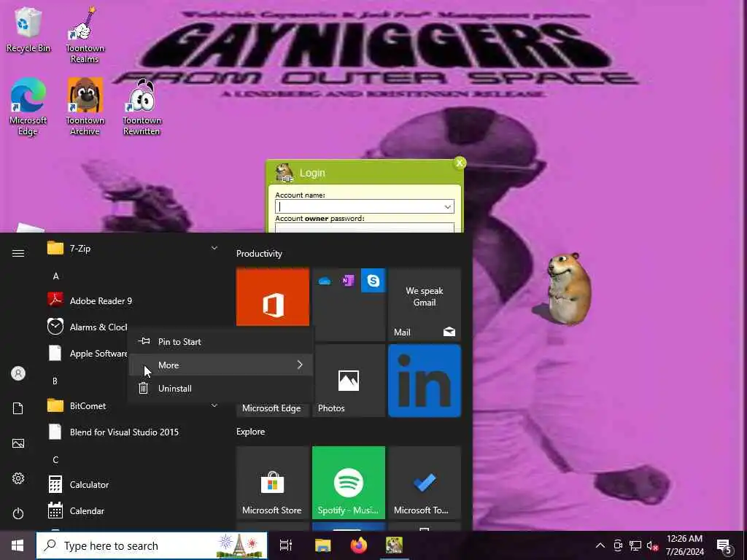The image size is (747, 560).
Task: Open Toontown Archive desktop shortcut
Action: click(85, 107)
